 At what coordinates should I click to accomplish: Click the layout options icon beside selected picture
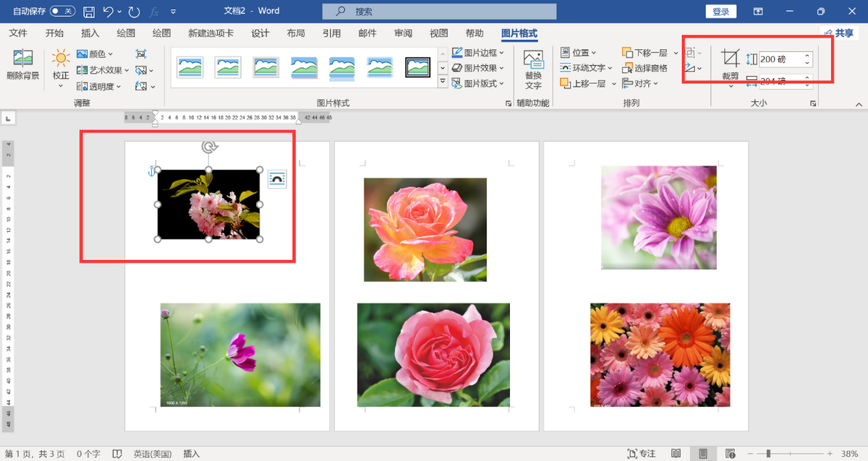point(277,178)
